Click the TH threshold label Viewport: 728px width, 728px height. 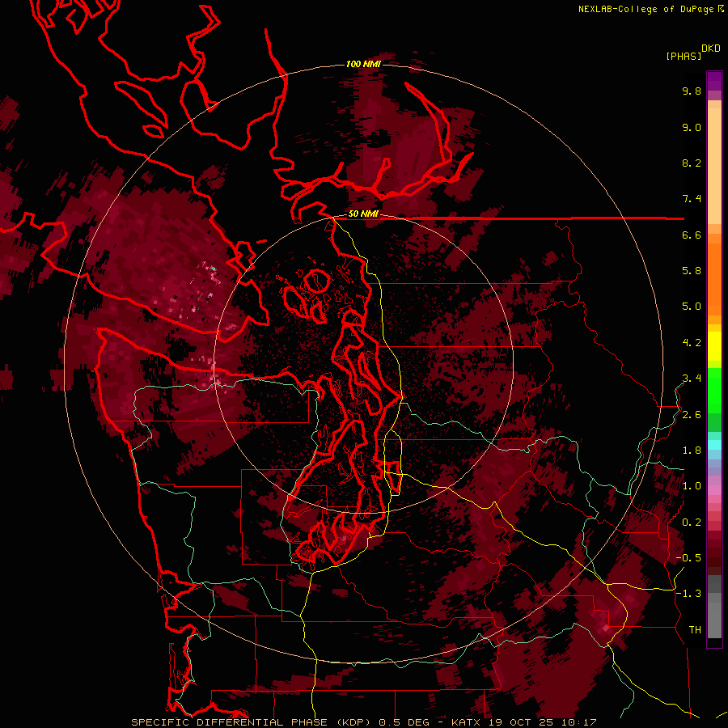(x=695, y=630)
